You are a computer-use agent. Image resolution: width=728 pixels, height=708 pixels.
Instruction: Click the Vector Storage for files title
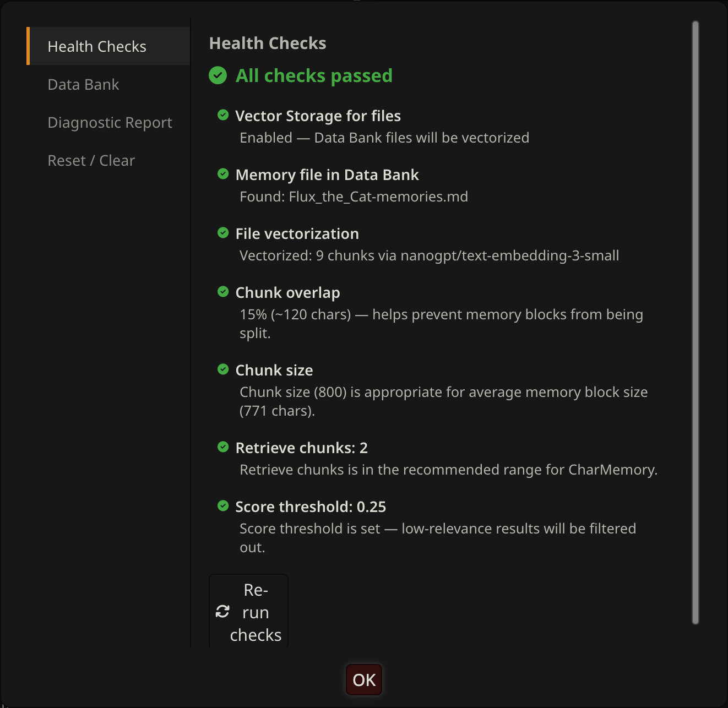pyautogui.click(x=318, y=116)
